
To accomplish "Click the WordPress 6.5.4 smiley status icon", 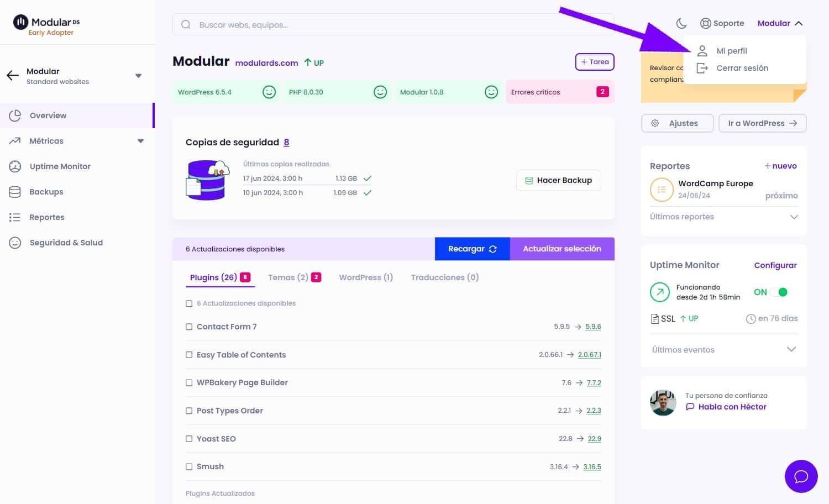I will pyautogui.click(x=269, y=92).
